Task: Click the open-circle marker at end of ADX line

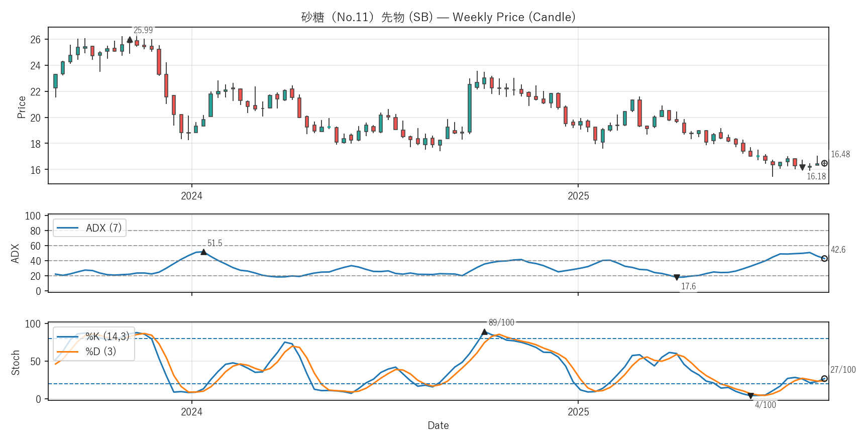Action: pyautogui.click(x=824, y=259)
